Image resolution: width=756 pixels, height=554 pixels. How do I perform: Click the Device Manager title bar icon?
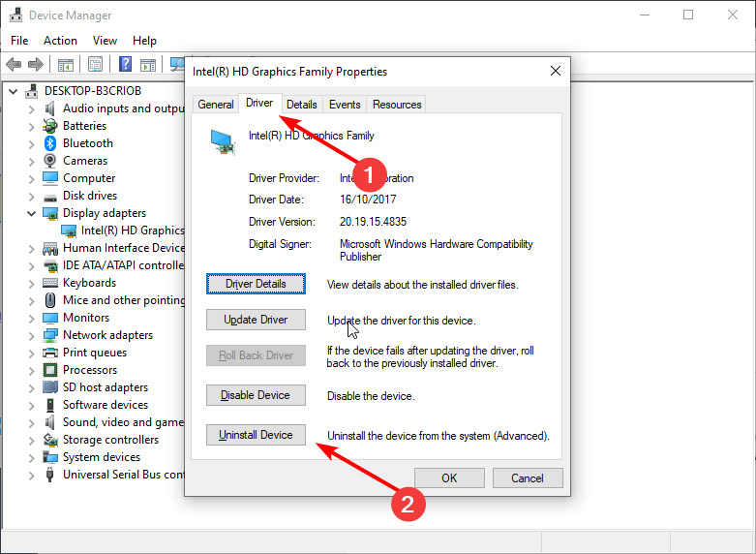click(x=15, y=15)
